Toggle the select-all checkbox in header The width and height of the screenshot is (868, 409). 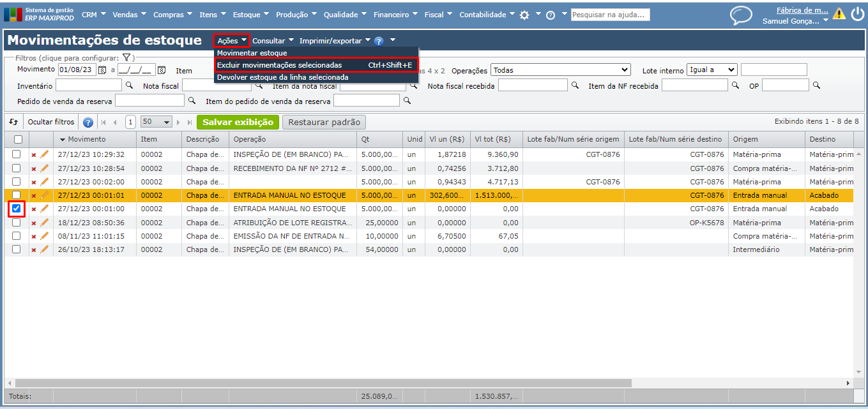pyautogui.click(x=18, y=139)
